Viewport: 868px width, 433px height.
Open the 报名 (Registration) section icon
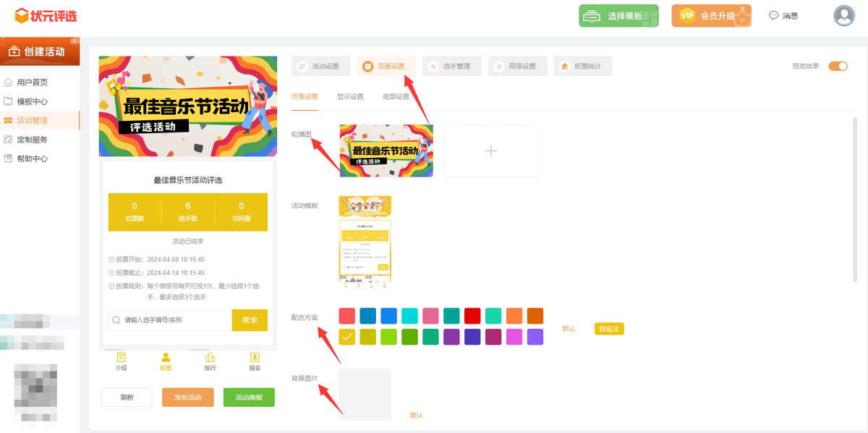pyautogui.click(x=255, y=358)
